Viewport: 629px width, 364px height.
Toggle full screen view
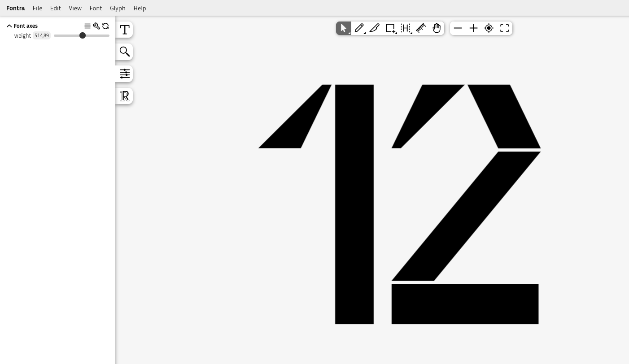click(x=505, y=28)
